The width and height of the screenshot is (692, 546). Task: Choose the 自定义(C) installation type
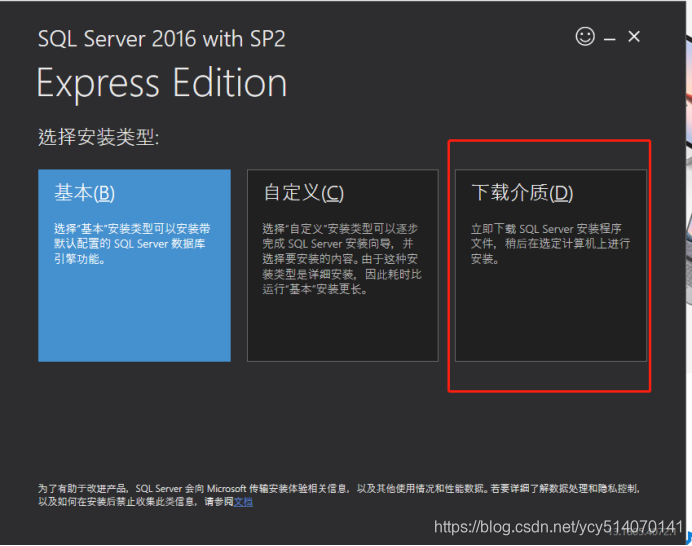click(x=343, y=265)
